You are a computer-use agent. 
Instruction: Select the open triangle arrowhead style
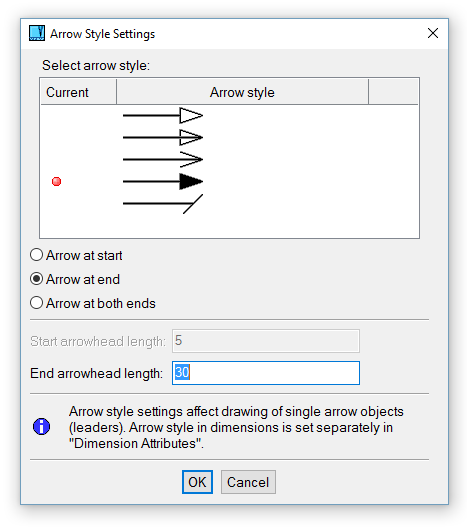coord(163,116)
